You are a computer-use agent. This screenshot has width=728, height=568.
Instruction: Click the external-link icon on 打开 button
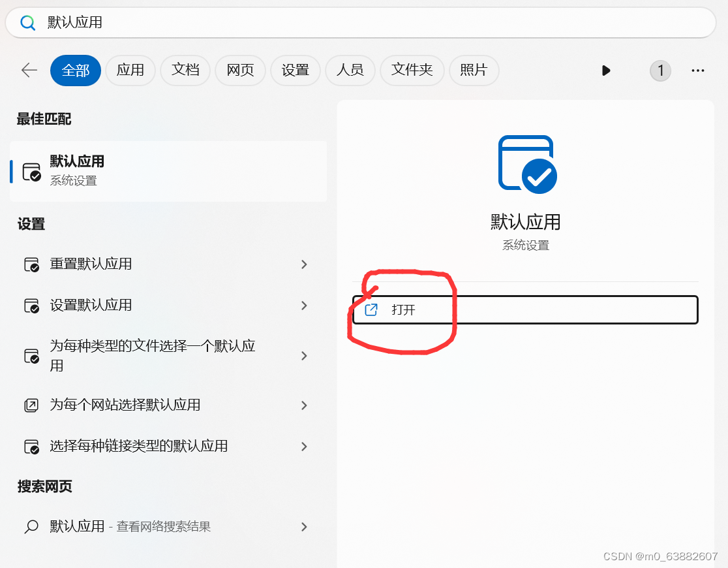(x=371, y=309)
